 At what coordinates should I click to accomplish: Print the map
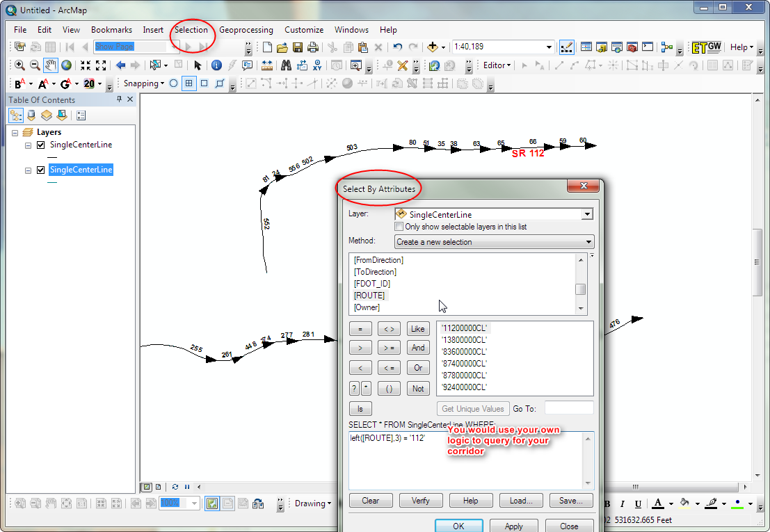[313, 47]
